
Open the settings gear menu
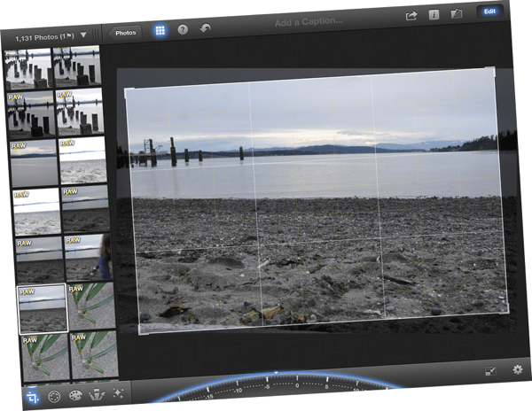(x=517, y=369)
